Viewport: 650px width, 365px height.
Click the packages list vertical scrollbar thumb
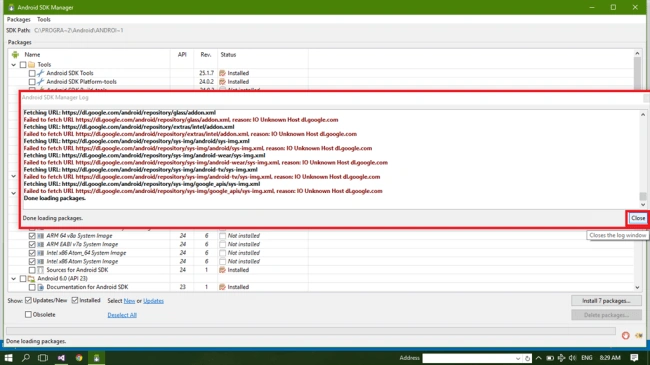click(x=637, y=73)
